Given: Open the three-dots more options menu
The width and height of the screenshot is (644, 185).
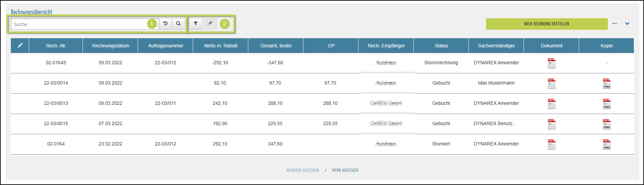Looking at the screenshot, I should pyautogui.click(x=614, y=24).
